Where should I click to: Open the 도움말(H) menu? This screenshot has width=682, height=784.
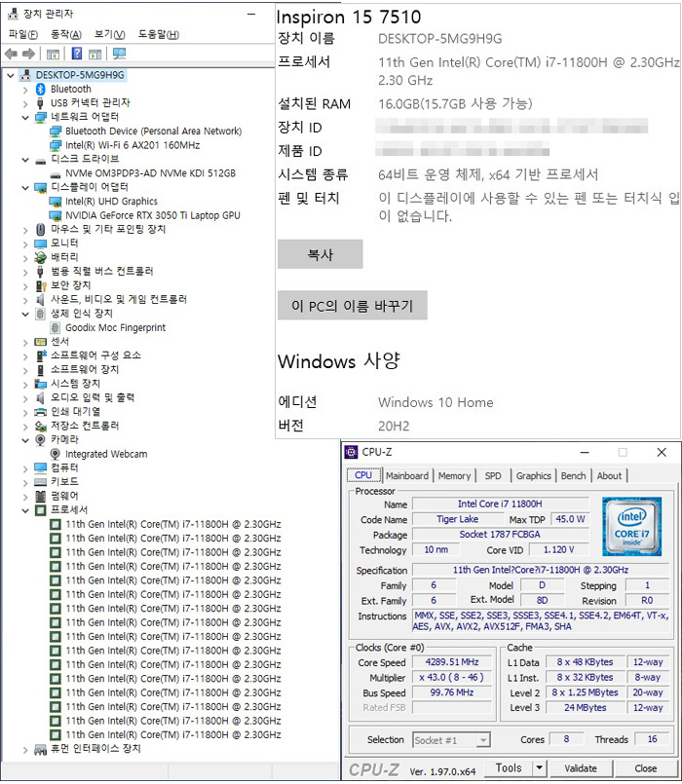[159, 34]
